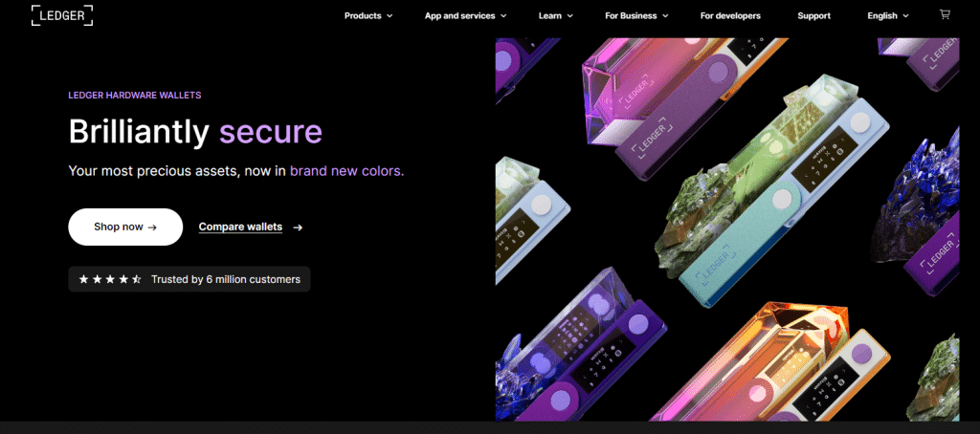Open the App and services menu

[459, 15]
